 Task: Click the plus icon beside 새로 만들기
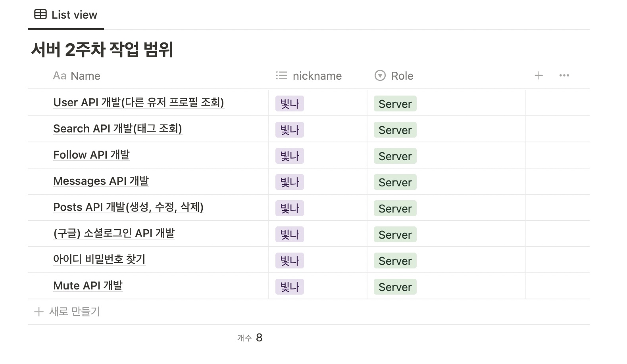[38, 312]
